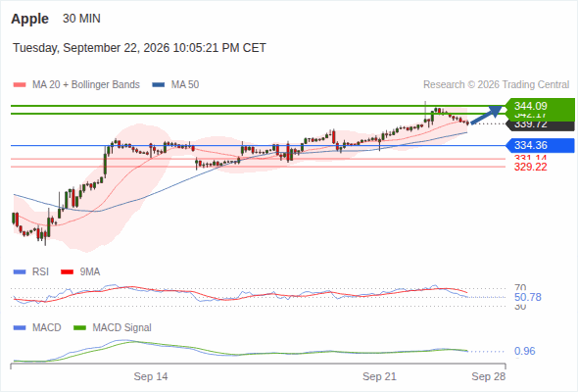Click the 329.22 red support value

click(x=530, y=167)
